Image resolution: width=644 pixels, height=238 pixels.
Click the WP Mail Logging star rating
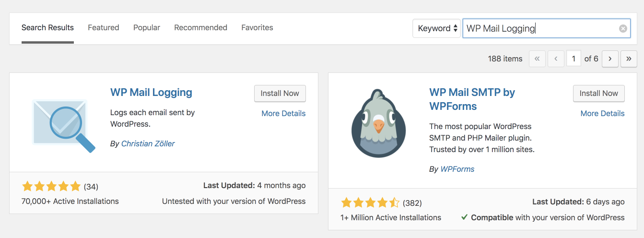coord(51,186)
